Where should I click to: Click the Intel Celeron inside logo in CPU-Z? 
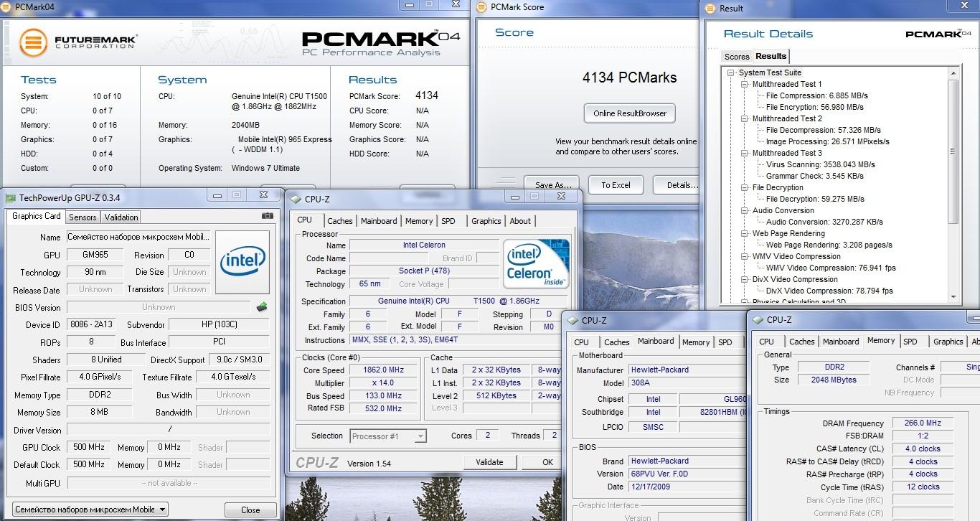click(x=536, y=264)
